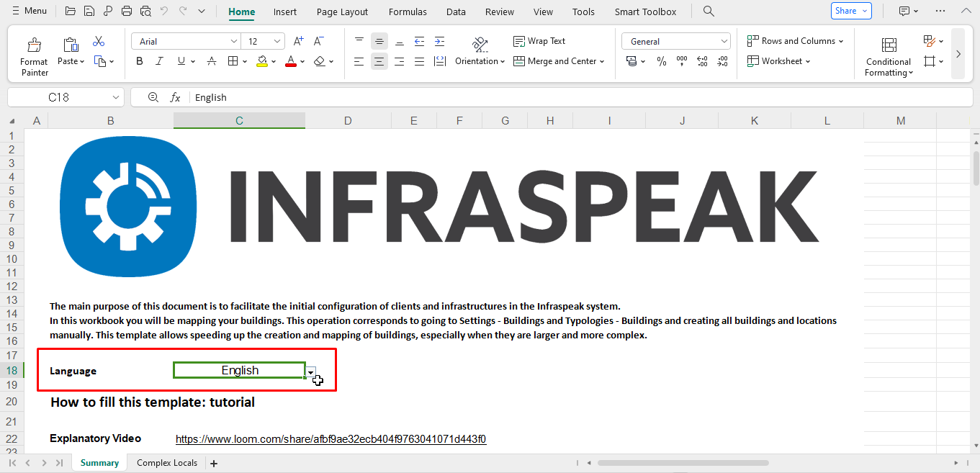
Task: Open the Language cell dropdown arrow
Action: [311, 371]
